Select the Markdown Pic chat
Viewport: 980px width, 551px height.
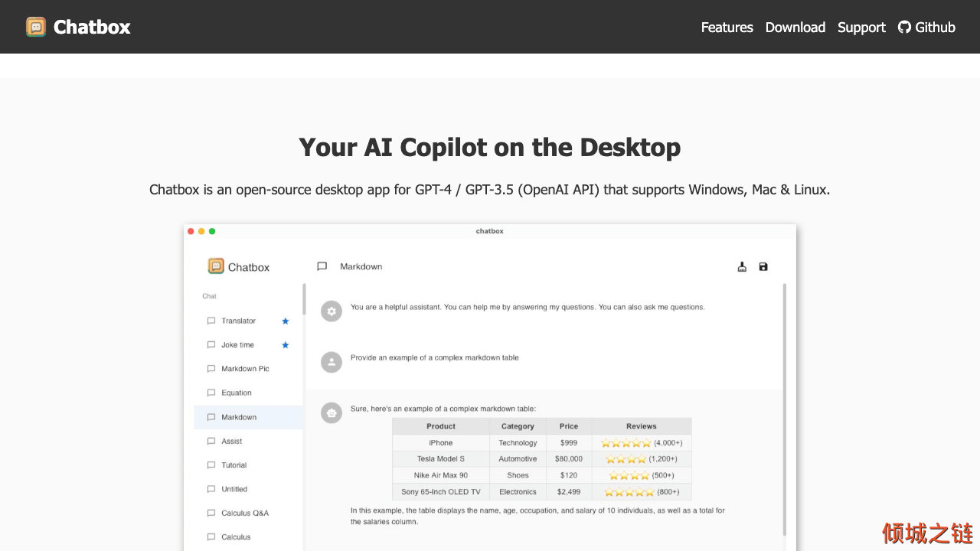(248, 369)
